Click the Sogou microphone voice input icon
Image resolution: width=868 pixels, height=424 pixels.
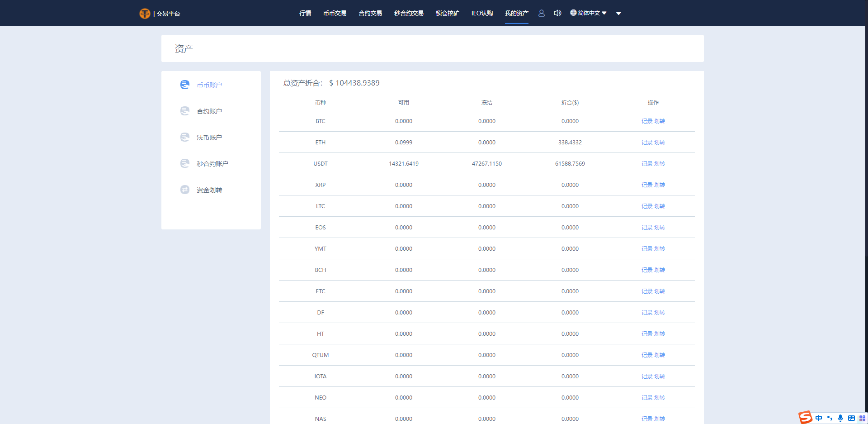tap(840, 418)
